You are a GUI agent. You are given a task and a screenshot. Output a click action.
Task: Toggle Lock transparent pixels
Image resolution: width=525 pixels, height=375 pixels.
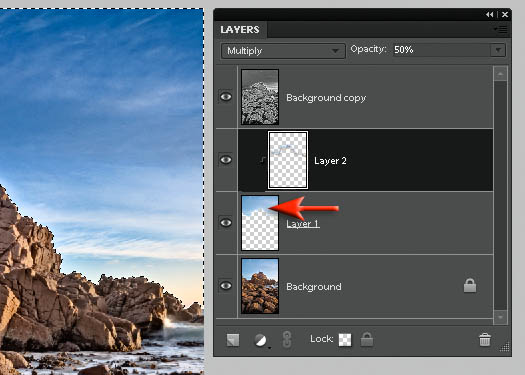[345, 340]
